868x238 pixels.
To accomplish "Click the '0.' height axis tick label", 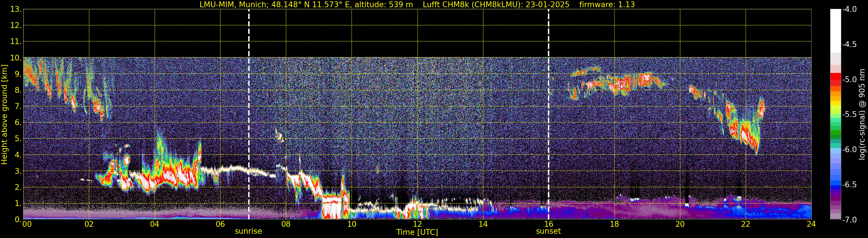I will (18, 220).
